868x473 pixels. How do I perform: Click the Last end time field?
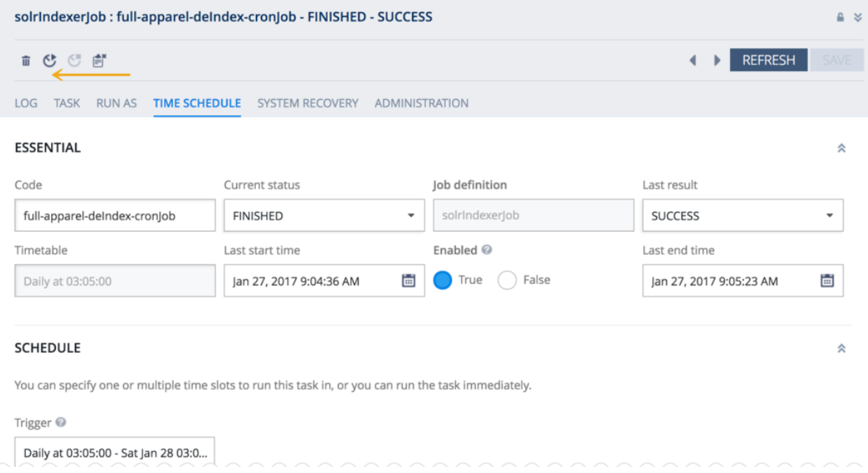[743, 281]
